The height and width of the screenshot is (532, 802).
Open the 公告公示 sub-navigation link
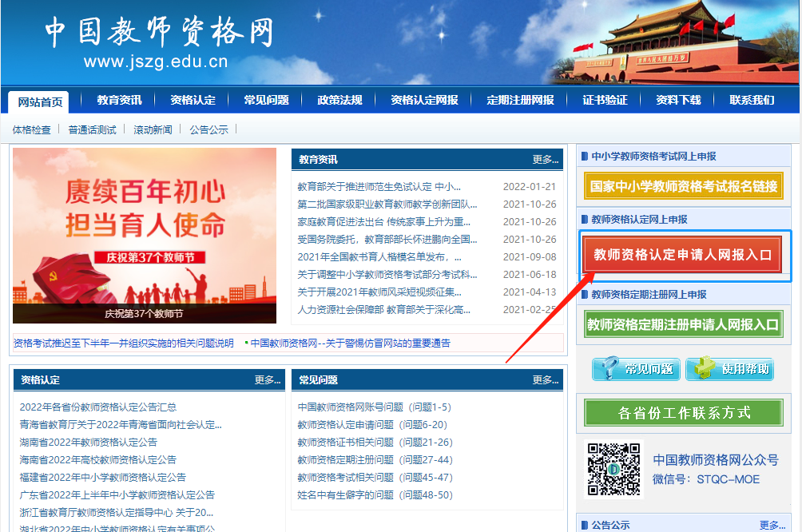point(208,130)
